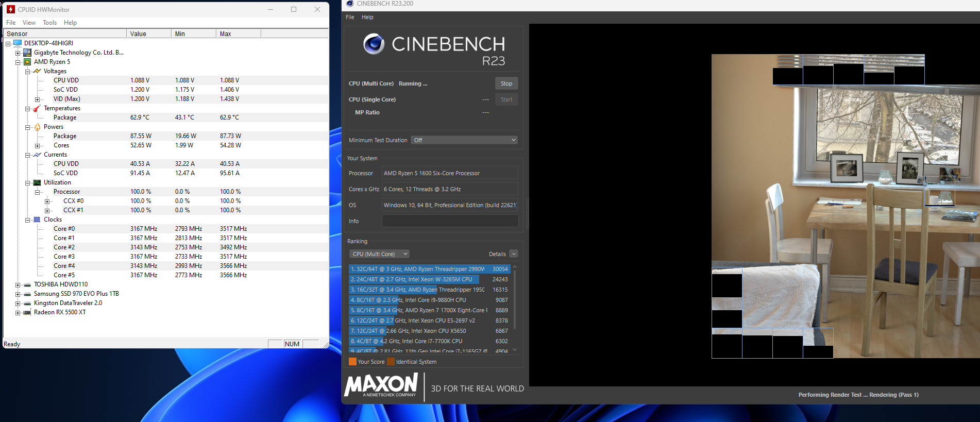Screen dimensions: 980x422
Task: Click the HWMonitor app icon in title bar
Action: pos(11,9)
